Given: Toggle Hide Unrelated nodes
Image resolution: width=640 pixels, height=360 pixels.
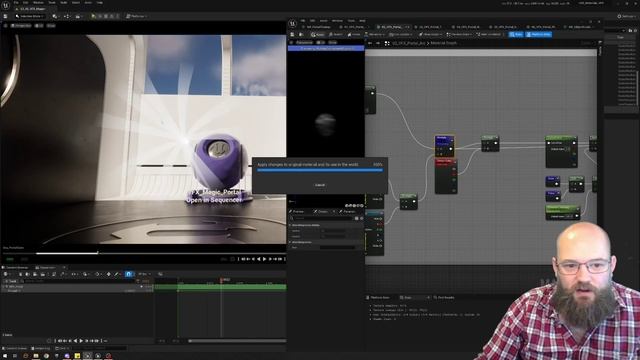Looking at the screenshot, I should coord(489,35).
